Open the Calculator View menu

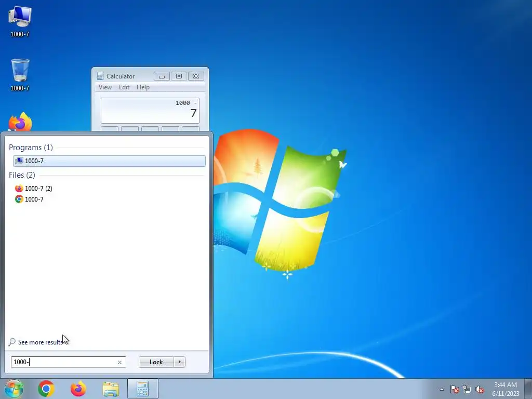click(105, 87)
